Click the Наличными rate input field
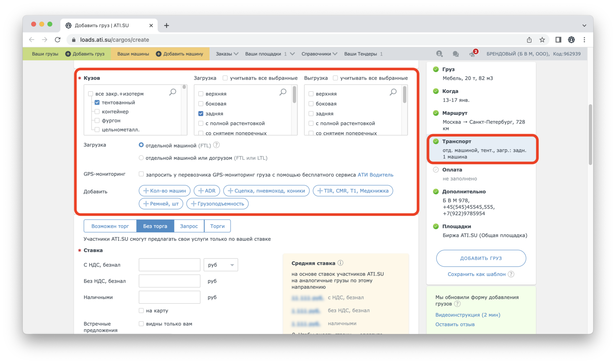 pos(169,297)
